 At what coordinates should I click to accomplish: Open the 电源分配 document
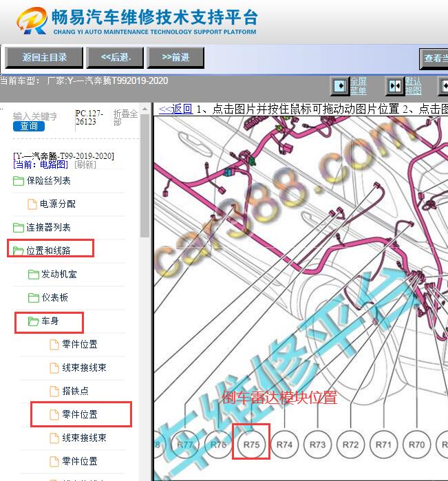[x=58, y=204]
